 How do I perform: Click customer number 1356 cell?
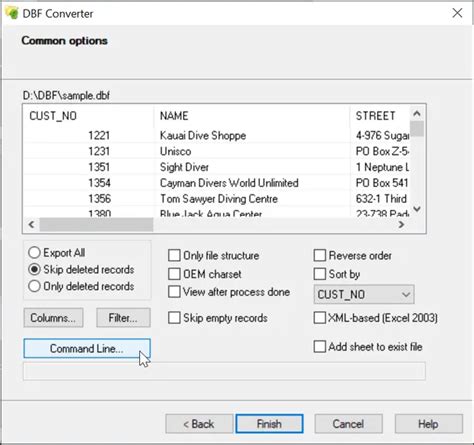pyautogui.click(x=99, y=199)
